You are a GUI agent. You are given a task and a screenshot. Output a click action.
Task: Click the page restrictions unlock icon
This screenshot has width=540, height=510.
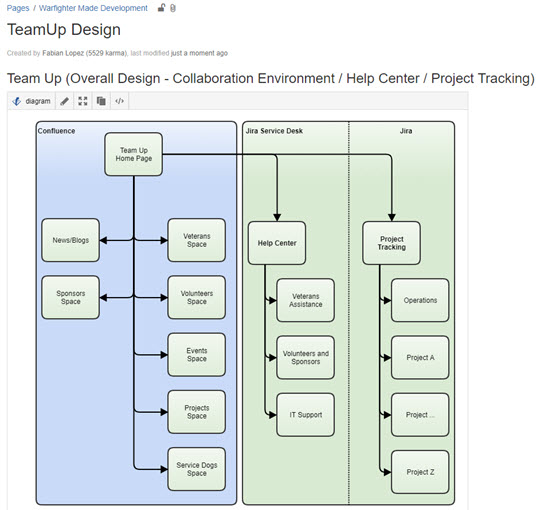click(x=161, y=8)
